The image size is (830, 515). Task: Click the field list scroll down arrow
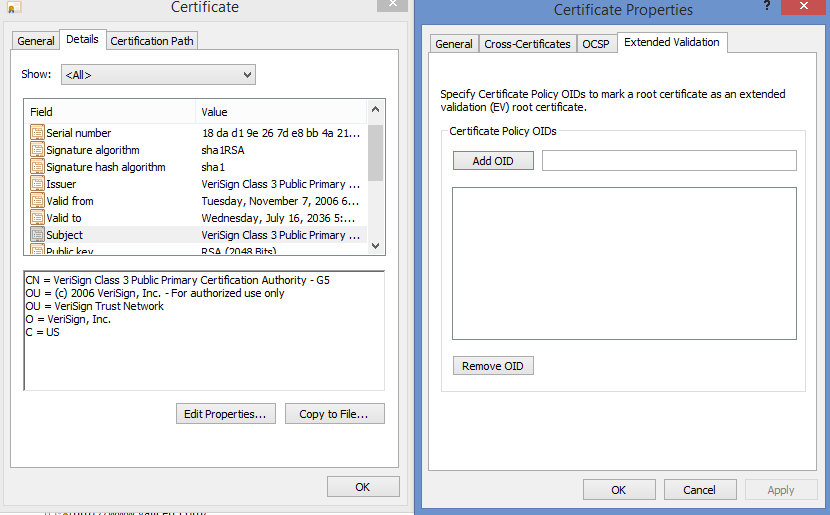coord(376,246)
